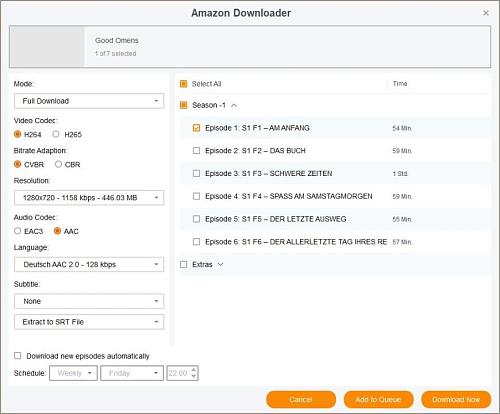This screenshot has height=414, width=500.
Task: Click the Time column header
Action: (400, 84)
